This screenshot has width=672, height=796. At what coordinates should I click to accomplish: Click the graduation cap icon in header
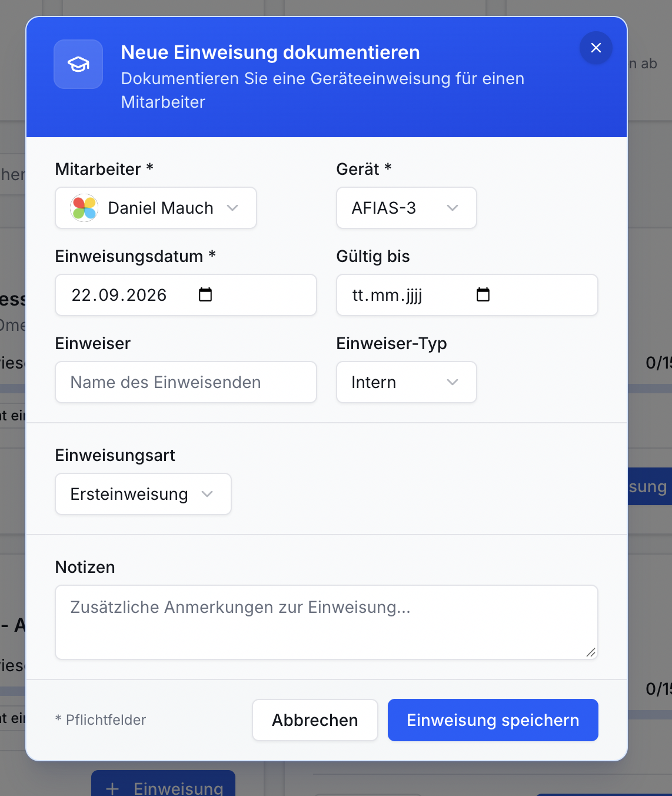(x=78, y=64)
